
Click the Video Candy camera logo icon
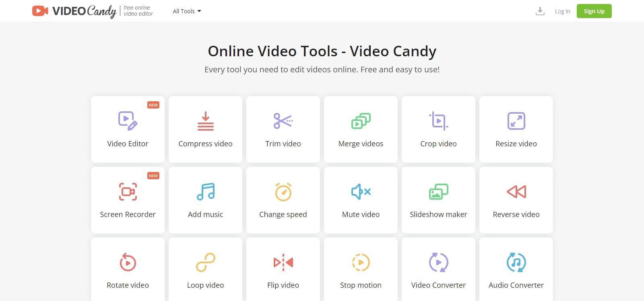pos(40,11)
